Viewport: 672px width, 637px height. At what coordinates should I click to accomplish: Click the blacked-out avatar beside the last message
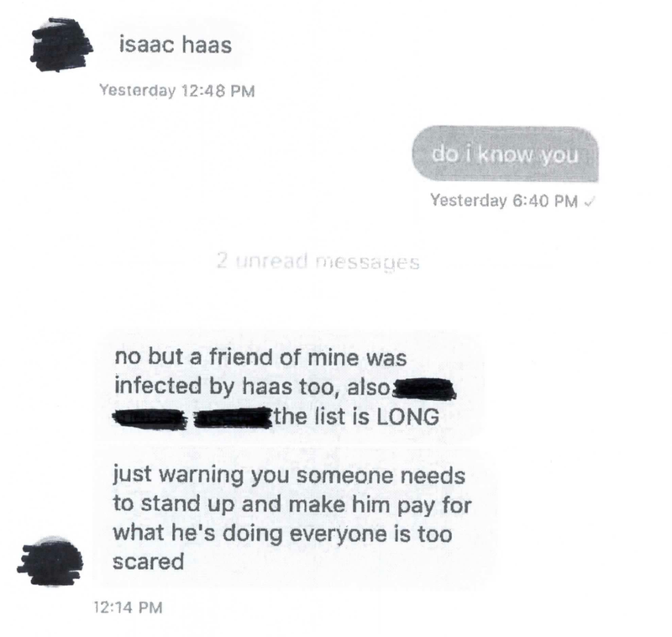pos(50,561)
